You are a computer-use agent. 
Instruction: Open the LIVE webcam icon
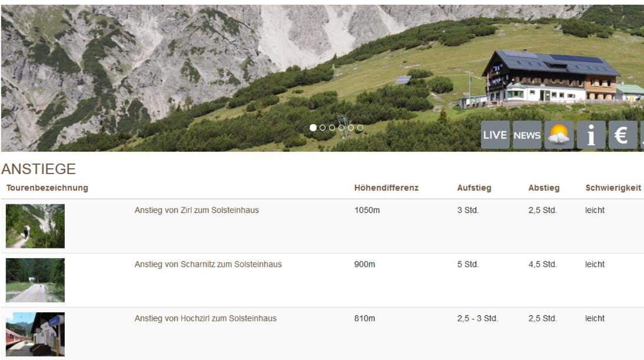[495, 135]
